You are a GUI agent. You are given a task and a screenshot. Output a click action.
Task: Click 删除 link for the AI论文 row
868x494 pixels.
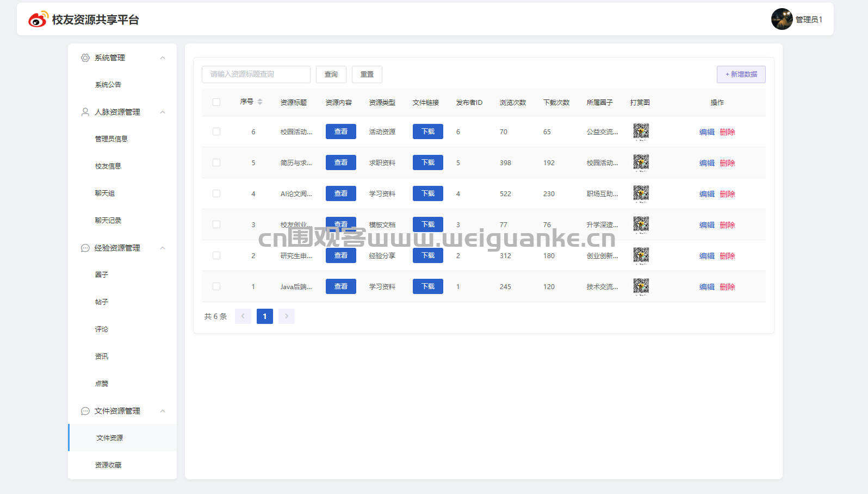pos(727,194)
